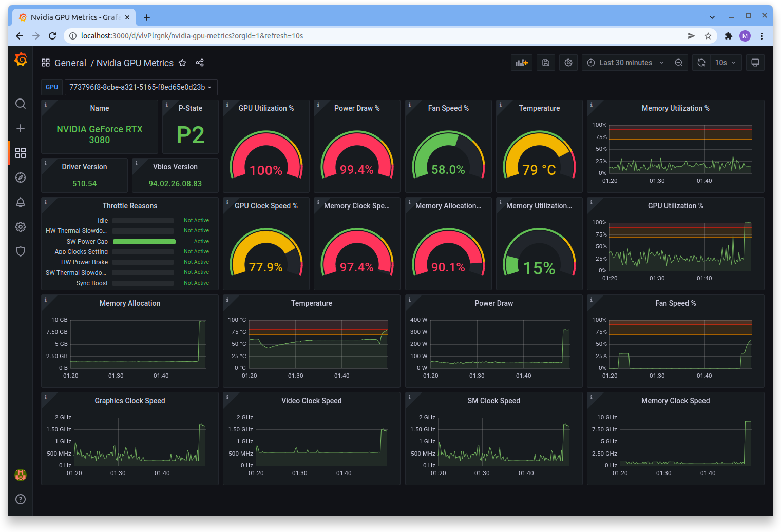
Task: Click the Nvidia GPU Metrics title link
Action: (x=135, y=63)
